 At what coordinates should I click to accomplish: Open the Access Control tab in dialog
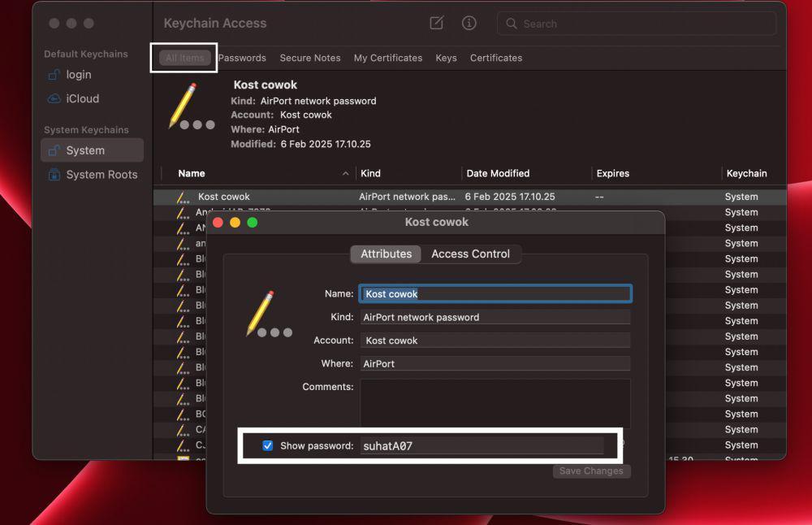point(470,254)
